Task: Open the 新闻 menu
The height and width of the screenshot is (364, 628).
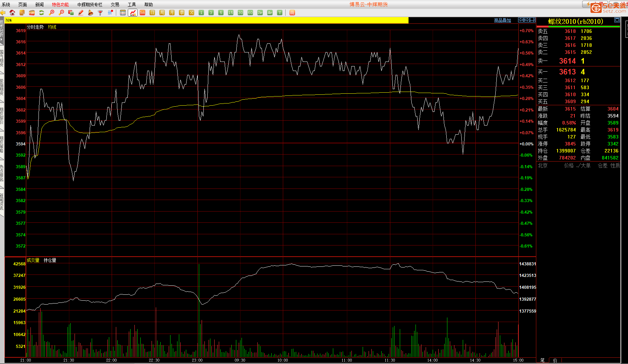Action: click(40, 5)
